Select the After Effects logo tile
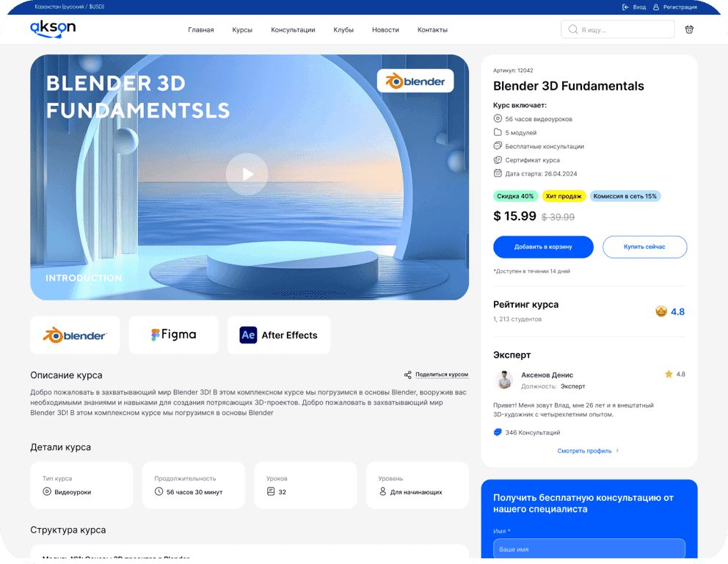The height and width of the screenshot is (564, 728). [x=279, y=335]
